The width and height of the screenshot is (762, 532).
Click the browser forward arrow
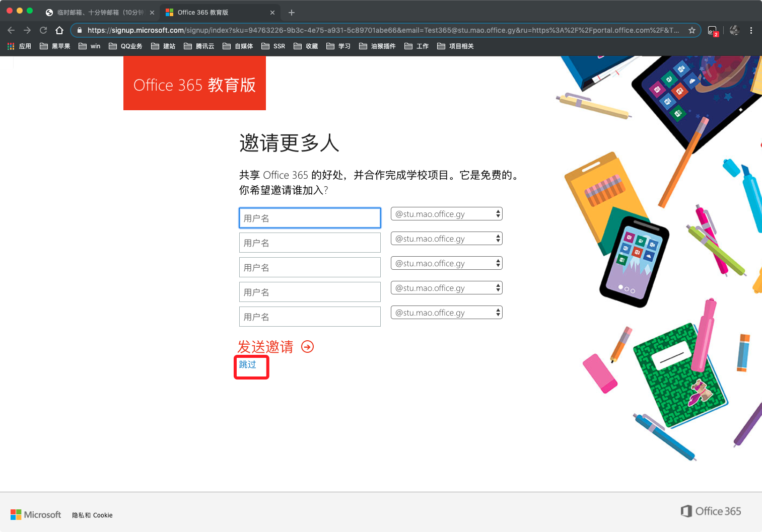click(27, 30)
